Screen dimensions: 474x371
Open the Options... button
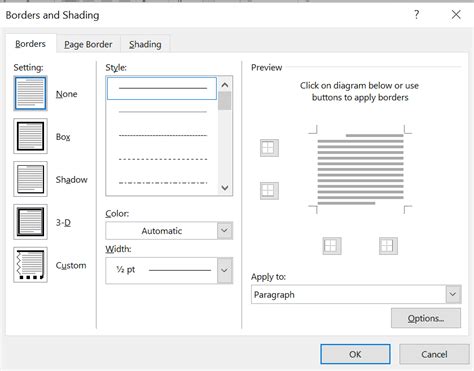pyautogui.click(x=426, y=318)
